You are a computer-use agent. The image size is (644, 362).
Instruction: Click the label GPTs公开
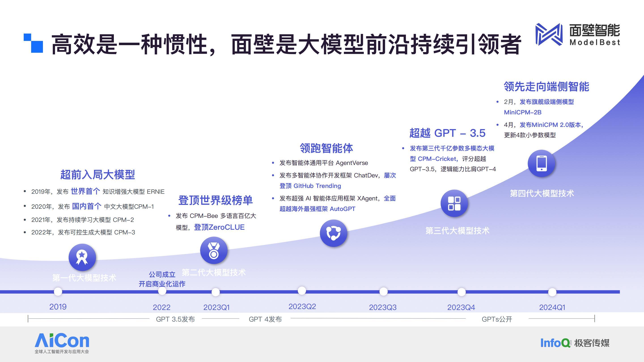click(497, 319)
